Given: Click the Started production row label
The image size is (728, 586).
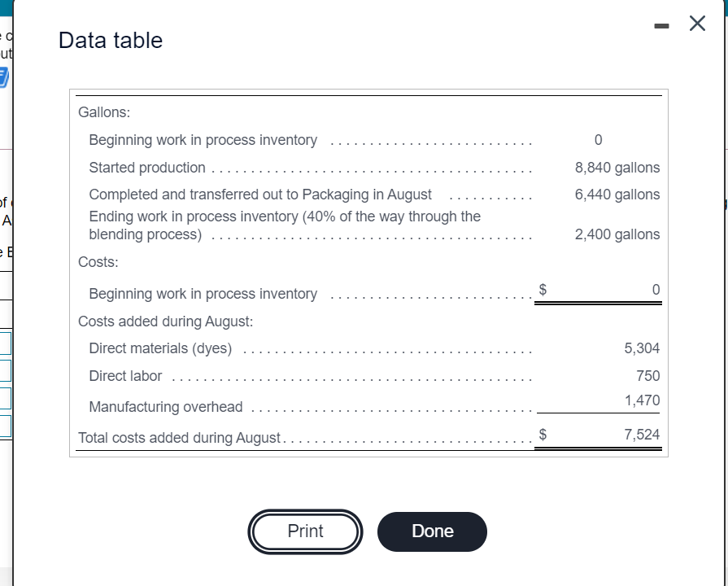Looking at the screenshot, I should [x=147, y=168].
